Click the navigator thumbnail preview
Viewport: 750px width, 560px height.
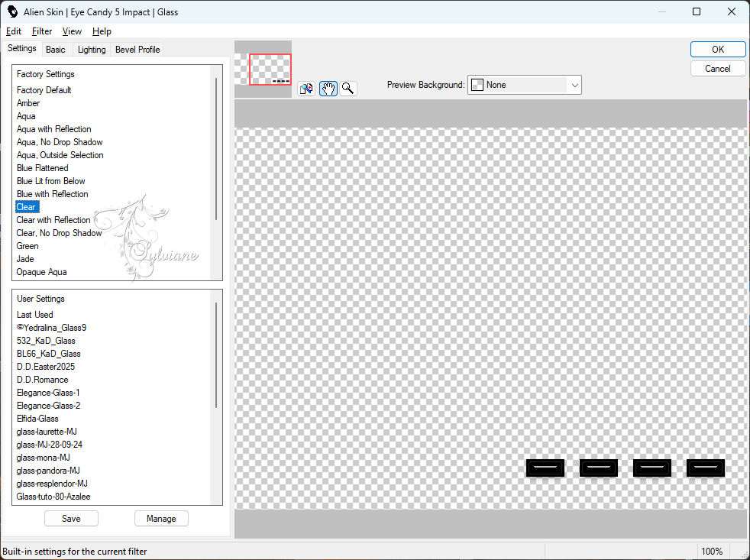(263, 70)
